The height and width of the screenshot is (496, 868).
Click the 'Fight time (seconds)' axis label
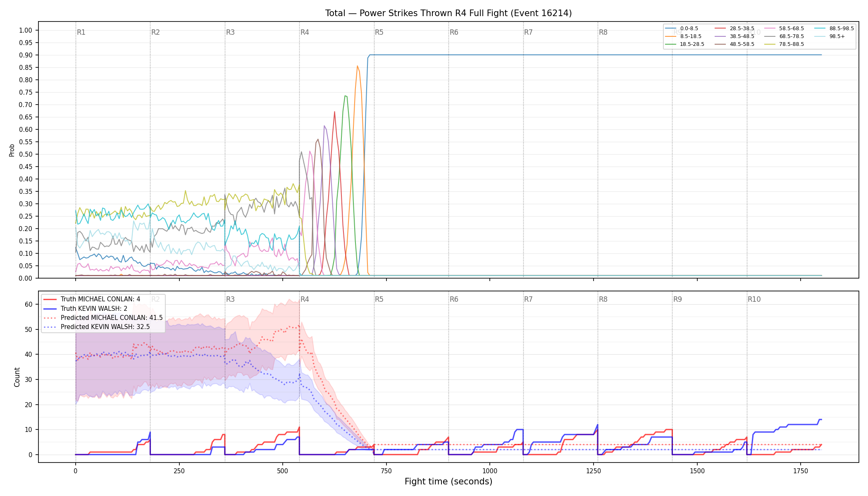pos(448,482)
